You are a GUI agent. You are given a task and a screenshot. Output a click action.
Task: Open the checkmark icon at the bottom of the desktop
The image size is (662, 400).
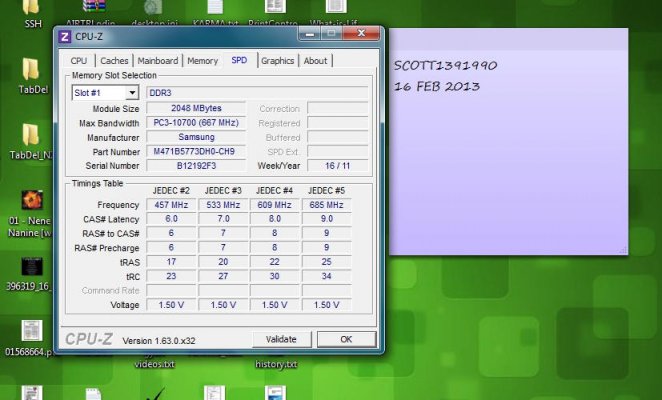tap(156, 394)
